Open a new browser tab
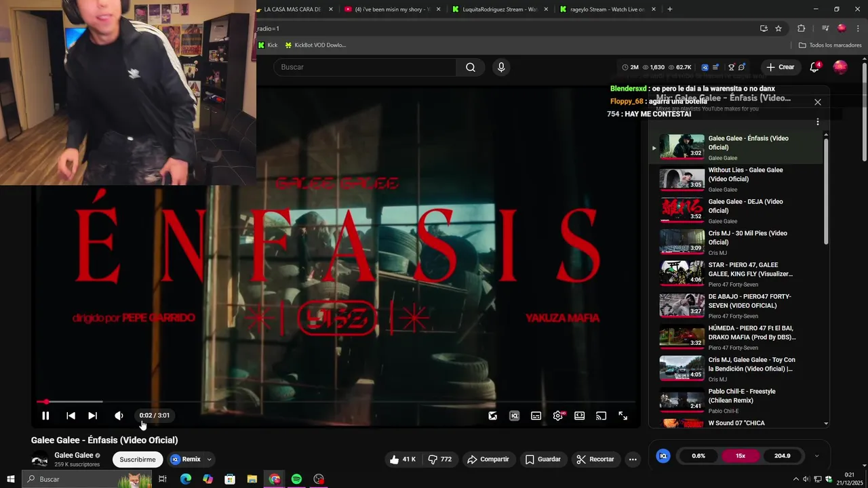 tap(670, 9)
